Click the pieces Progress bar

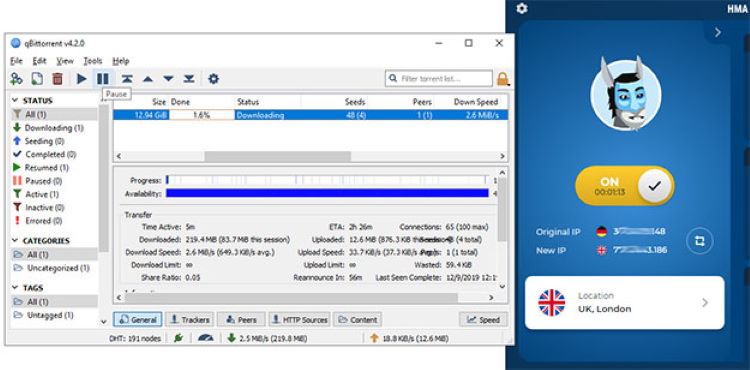pos(327,181)
